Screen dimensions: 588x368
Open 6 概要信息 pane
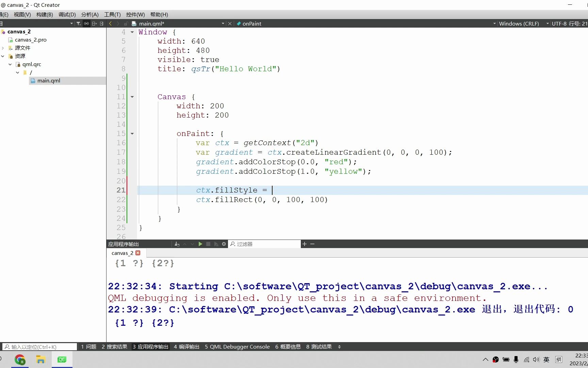[x=288, y=347]
